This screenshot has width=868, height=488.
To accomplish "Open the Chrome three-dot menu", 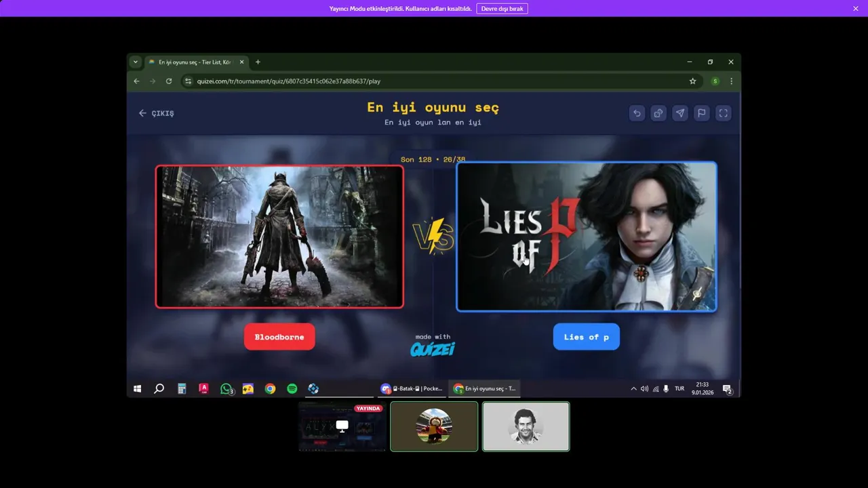I will [731, 81].
